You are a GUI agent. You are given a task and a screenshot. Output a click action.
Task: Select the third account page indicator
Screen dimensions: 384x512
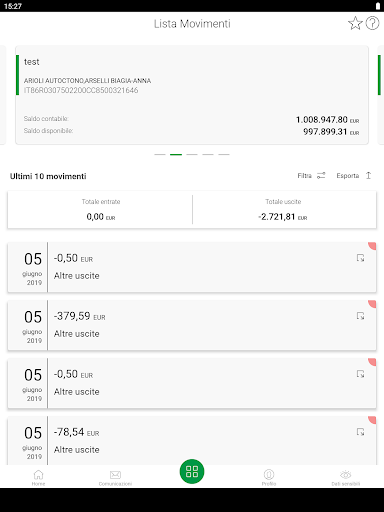192,155
